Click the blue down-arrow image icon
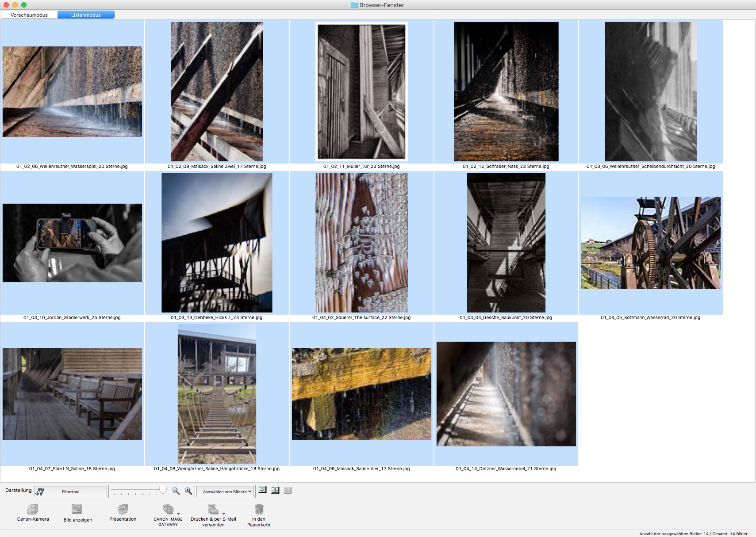756x537 pixels. pyautogui.click(x=275, y=490)
